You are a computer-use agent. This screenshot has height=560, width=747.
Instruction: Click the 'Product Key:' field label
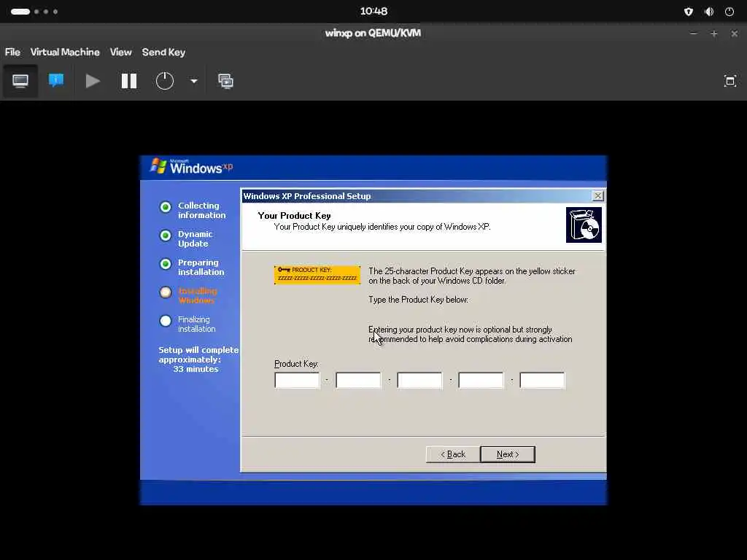(x=296, y=364)
